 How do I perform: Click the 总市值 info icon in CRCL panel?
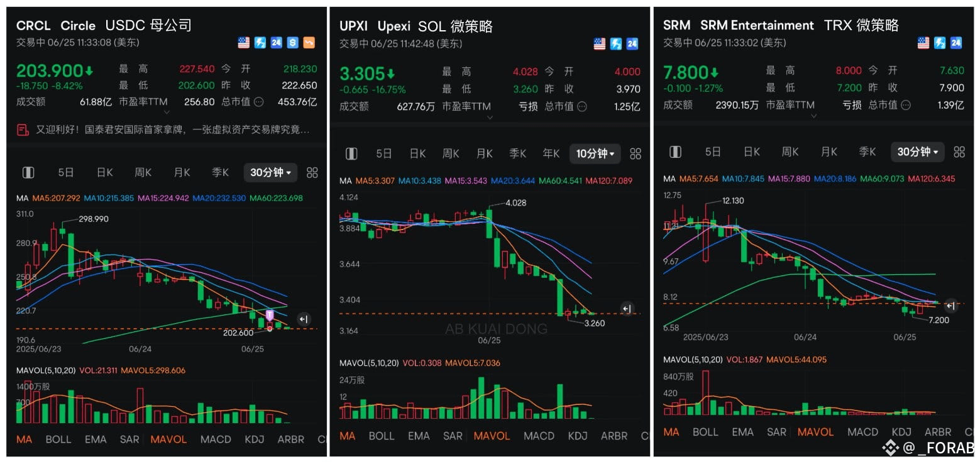pos(258,101)
